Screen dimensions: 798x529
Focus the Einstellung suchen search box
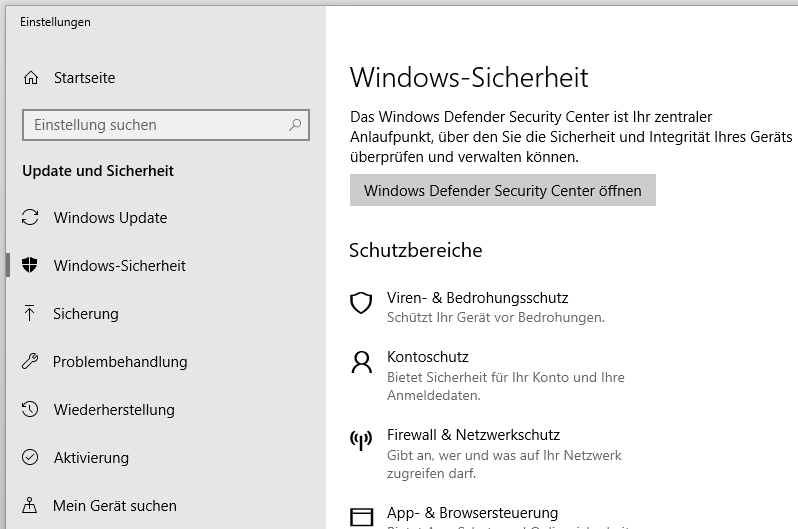pyautogui.click(x=166, y=125)
